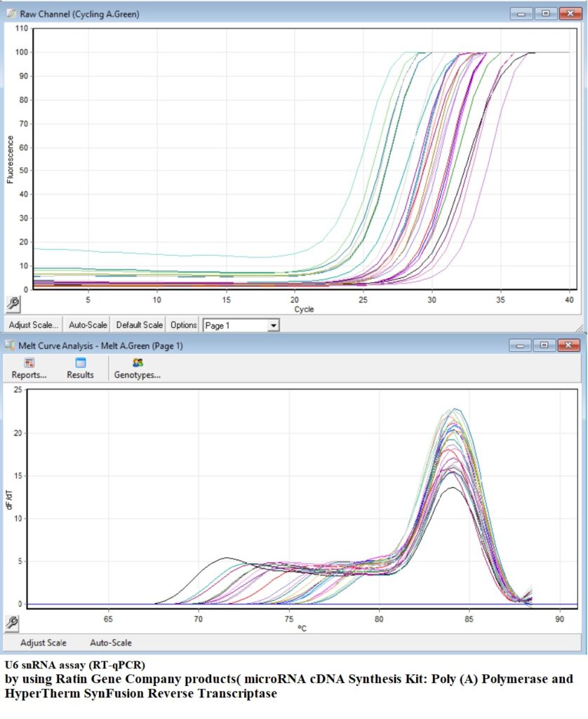
Task: Close the Raw Channel window
Action: click(569, 13)
